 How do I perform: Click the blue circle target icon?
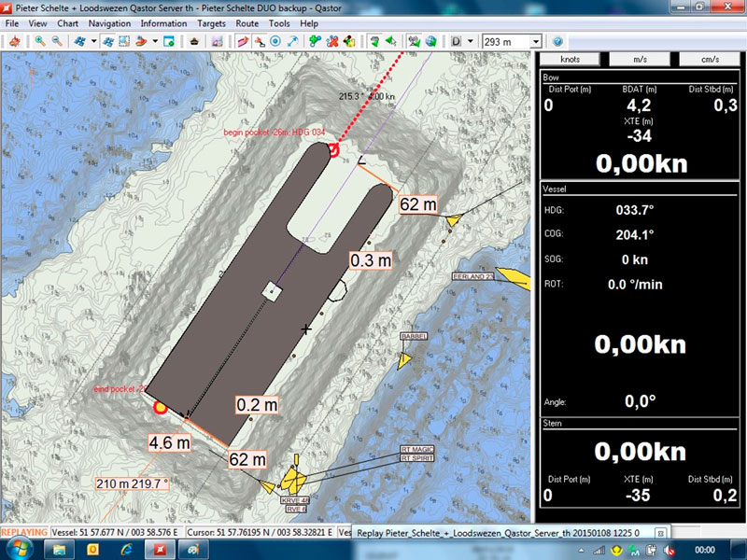[275, 41]
